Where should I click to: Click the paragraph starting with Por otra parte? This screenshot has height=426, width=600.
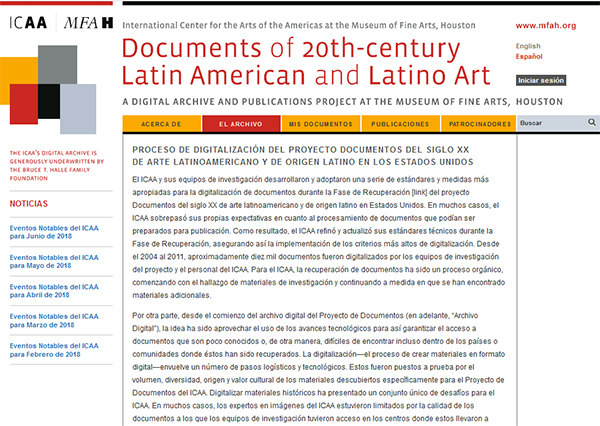coord(318,367)
